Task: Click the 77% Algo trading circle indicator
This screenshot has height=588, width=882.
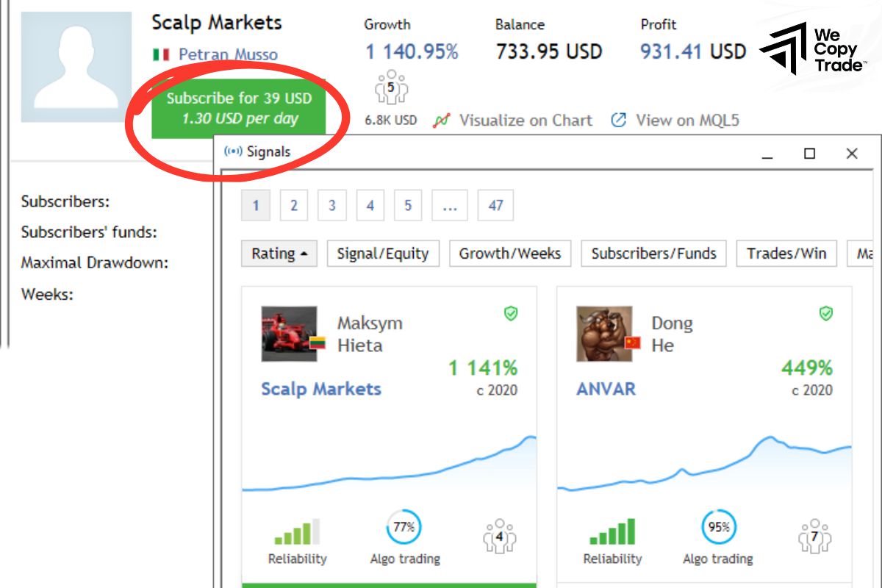Action: [404, 527]
